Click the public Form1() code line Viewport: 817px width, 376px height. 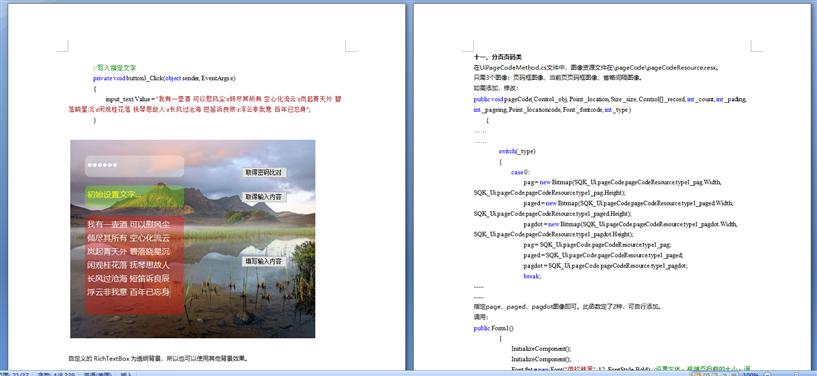click(x=493, y=328)
